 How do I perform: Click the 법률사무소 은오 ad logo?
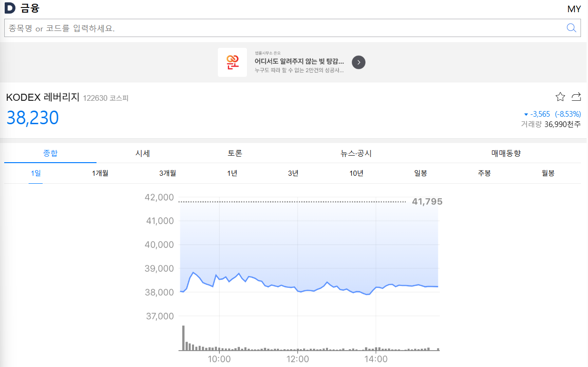[x=232, y=62]
